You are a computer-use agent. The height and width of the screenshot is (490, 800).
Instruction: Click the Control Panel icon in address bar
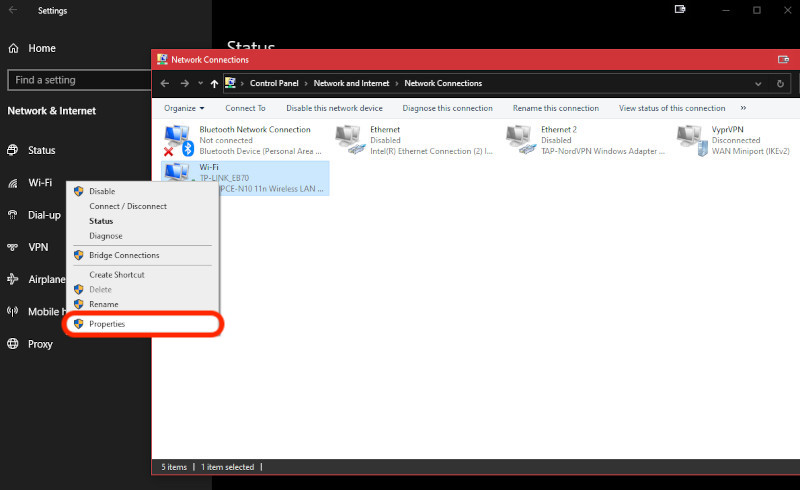tap(231, 83)
